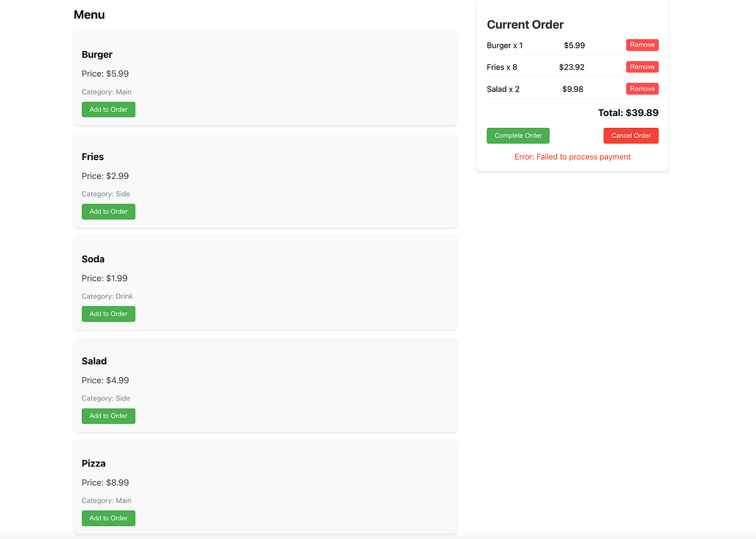Viewport: 756px width, 539px height.
Task: Click the Current Order heading
Action: coord(525,25)
